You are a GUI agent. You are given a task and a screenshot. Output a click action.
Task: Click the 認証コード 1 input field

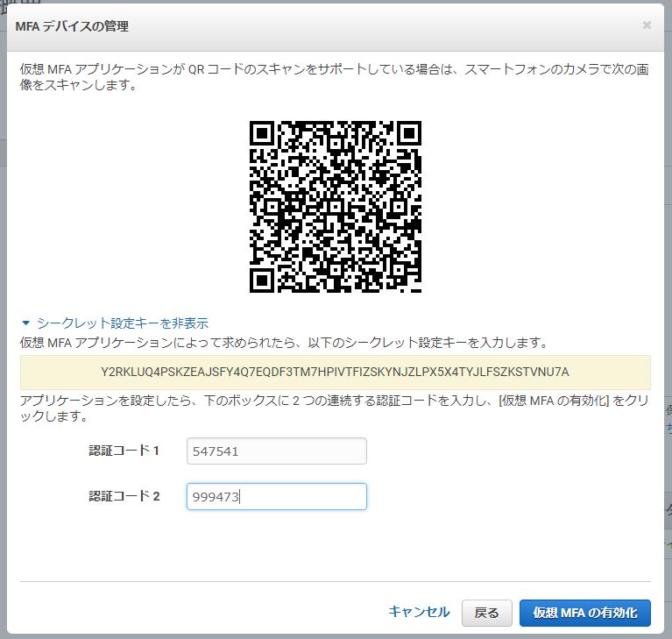[x=277, y=451]
